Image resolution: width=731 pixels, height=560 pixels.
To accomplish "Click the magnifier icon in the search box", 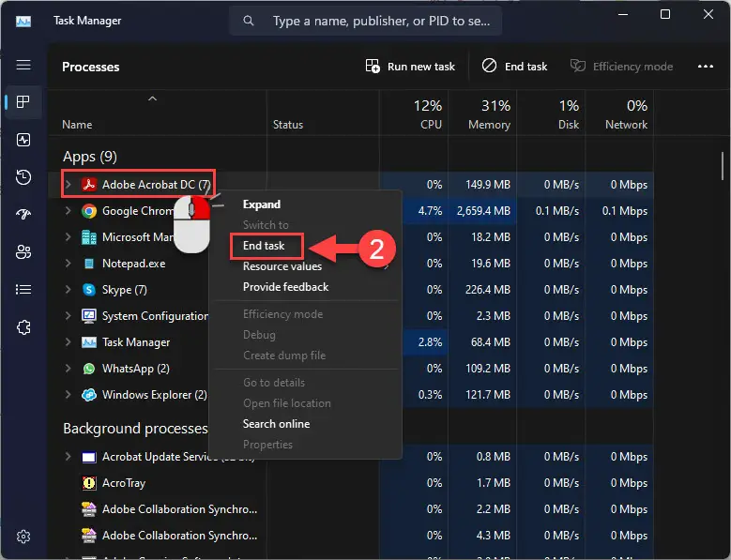I will [x=249, y=21].
